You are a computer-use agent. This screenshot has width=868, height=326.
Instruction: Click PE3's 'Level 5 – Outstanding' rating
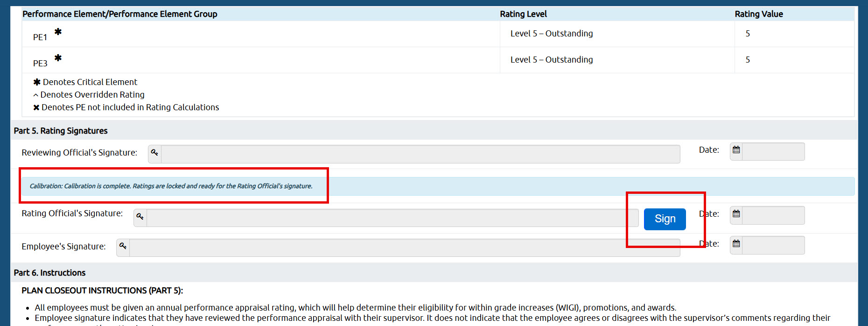pos(552,60)
